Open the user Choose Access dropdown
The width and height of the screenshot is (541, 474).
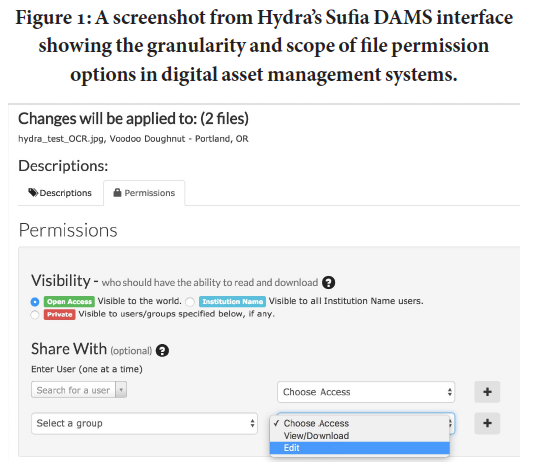click(x=366, y=392)
